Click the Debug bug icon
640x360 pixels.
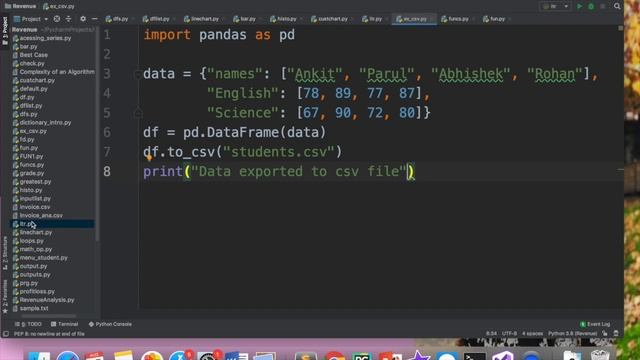(x=591, y=7)
